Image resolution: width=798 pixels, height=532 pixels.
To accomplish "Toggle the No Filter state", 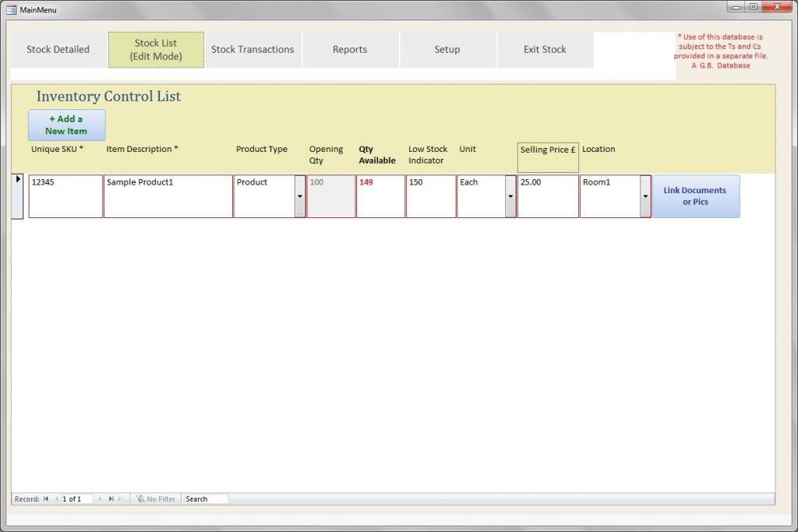I will [155, 499].
